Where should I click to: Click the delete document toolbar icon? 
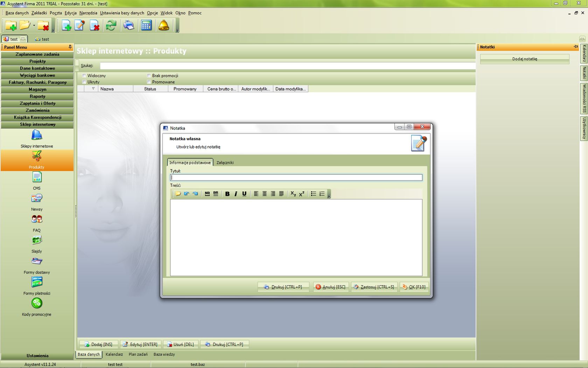[94, 25]
